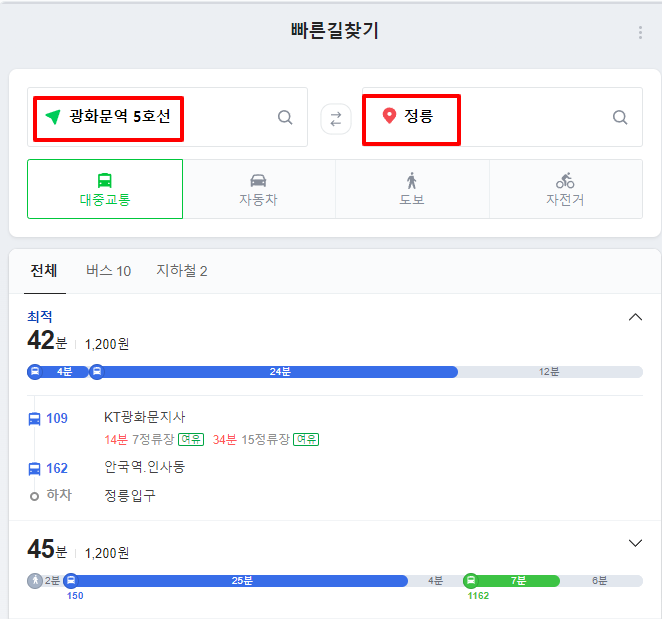Select 도보 walking mode
Image resolution: width=662 pixels, height=619 pixels.
point(412,189)
